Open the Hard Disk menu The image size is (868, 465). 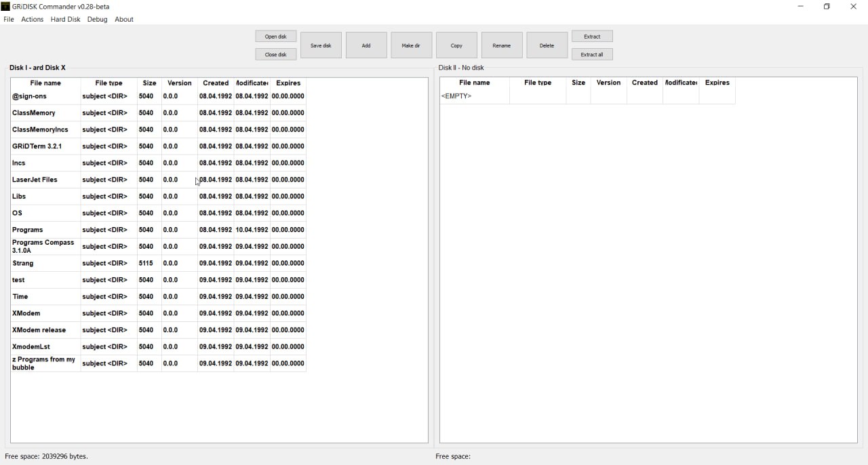point(66,20)
